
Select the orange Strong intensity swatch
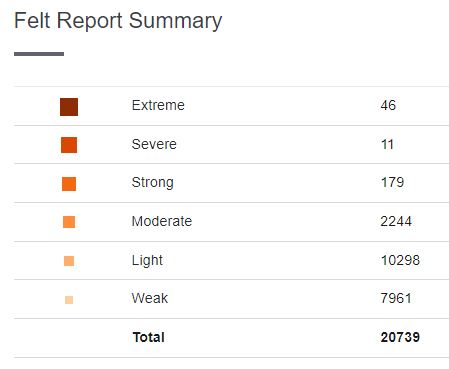[x=69, y=184]
